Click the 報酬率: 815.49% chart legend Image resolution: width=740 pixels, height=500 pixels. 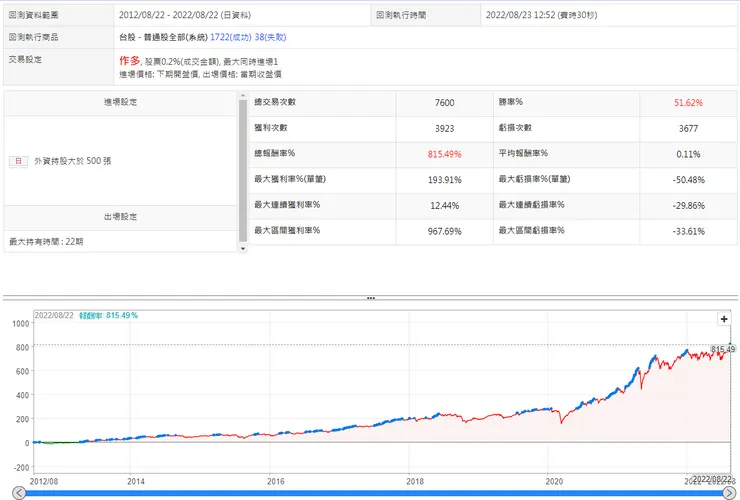[x=108, y=315]
